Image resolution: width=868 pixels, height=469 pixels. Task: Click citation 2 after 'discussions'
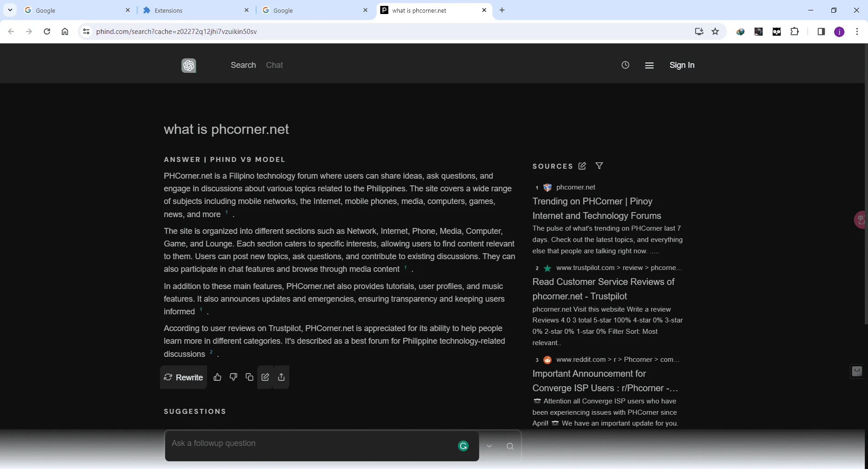tap(211, 352)
